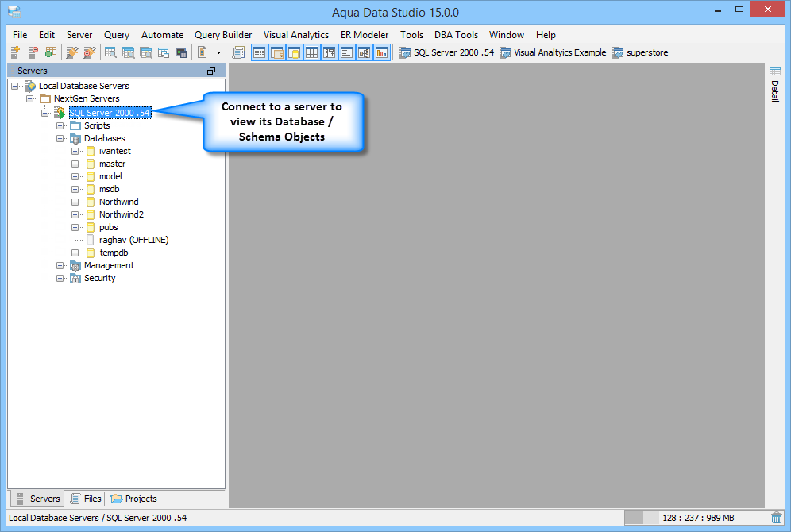Viewport: 791px width, 532px height.
Task: Click the Register Server toolbar icon
Action: pyautogui.click(x=15, y=52)
